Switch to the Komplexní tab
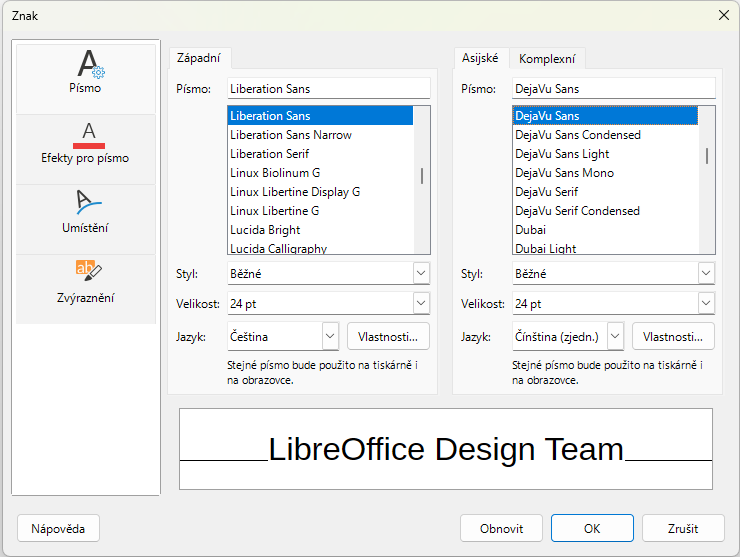The height and width of the screenshot is (557, 740). coord(547,59)
